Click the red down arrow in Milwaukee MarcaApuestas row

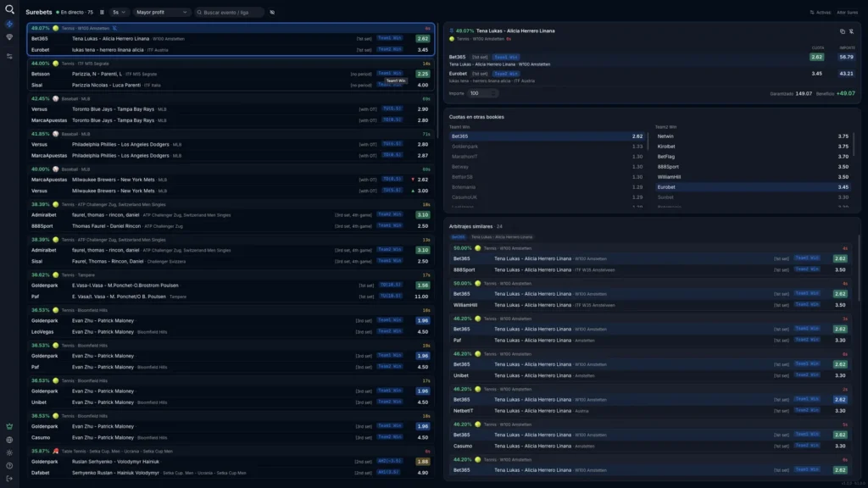click(x=413, y=180)
